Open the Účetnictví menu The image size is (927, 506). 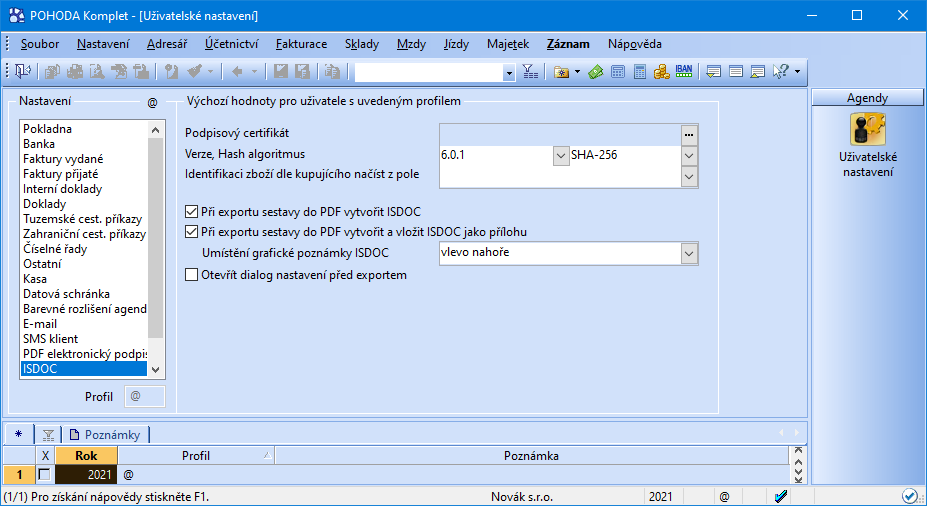pos(232,44)
